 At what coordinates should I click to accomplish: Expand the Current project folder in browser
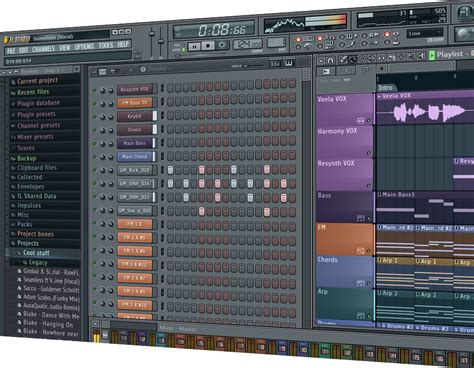(x=37, y=81)
